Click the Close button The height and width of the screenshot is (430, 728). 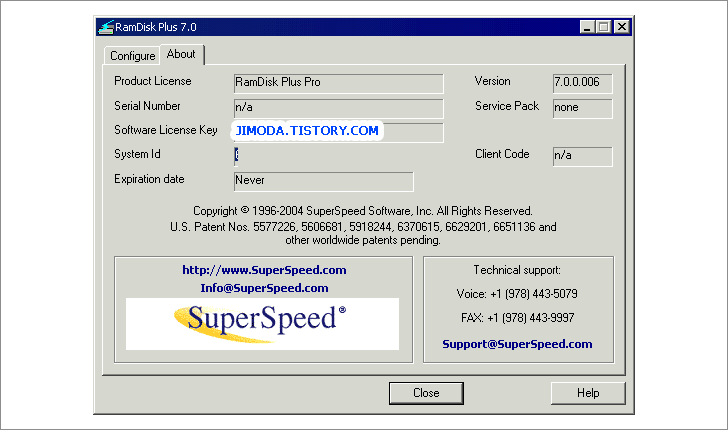point(426,393)
